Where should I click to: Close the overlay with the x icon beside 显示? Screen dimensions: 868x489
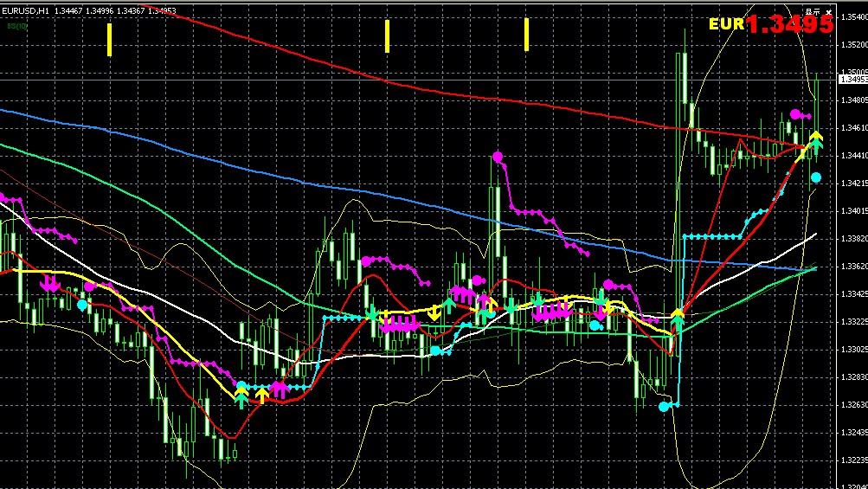(x=829, y=11)
